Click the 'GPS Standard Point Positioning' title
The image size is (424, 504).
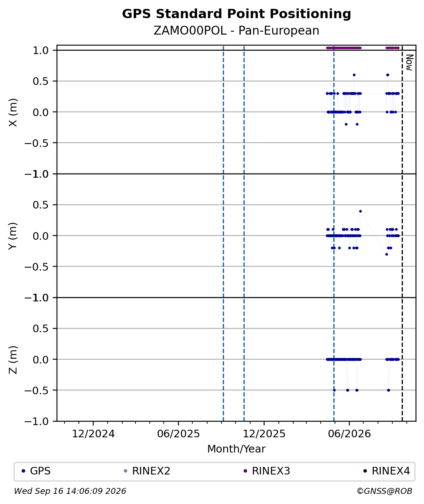(236, 14)
